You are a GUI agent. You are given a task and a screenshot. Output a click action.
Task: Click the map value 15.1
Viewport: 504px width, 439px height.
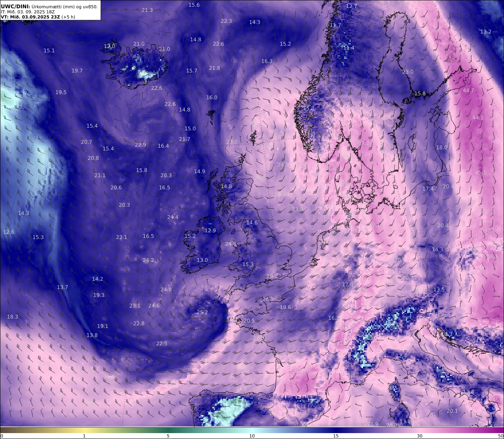click(x=49, y=50)
